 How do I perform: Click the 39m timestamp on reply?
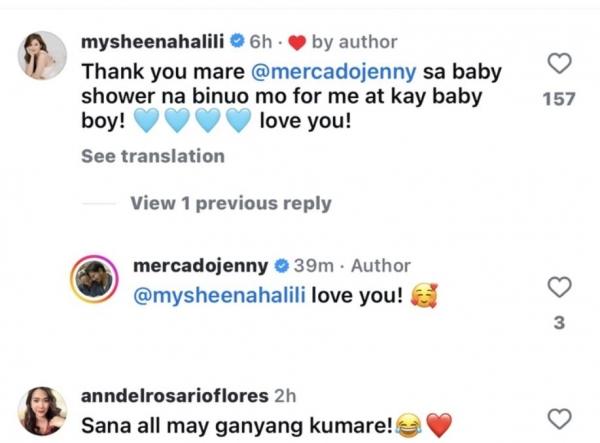(313, 266)
